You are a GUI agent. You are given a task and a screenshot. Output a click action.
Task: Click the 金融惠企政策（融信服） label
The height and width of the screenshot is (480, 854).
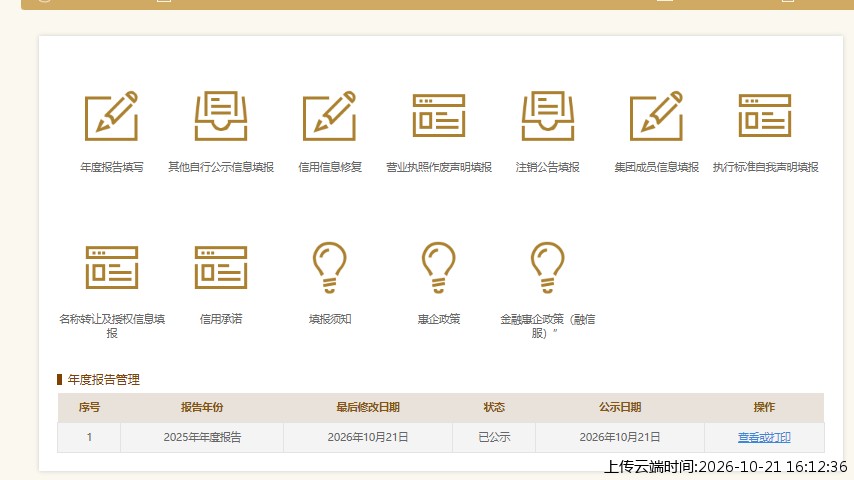pos(547,326)
